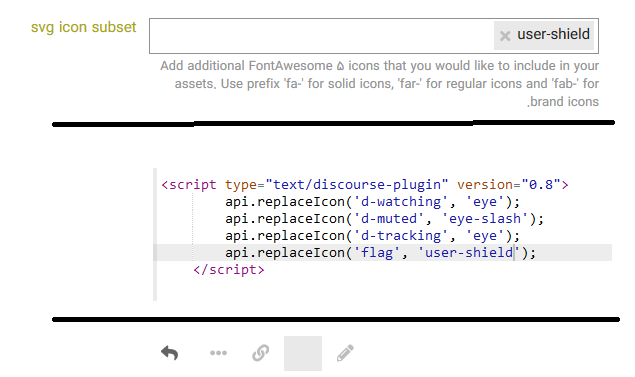Click code line with 'd-watching'
635x377 pixels.
tap(373, 202)
